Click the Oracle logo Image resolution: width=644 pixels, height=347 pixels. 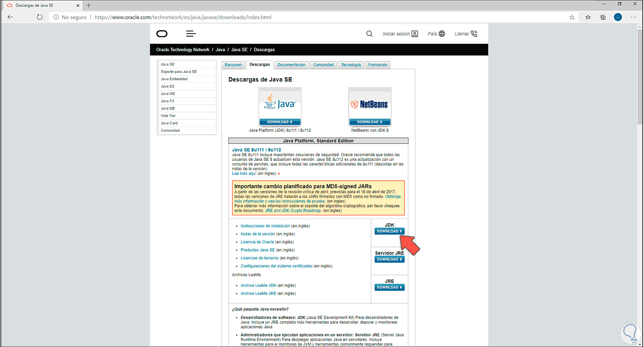point(162,34)
